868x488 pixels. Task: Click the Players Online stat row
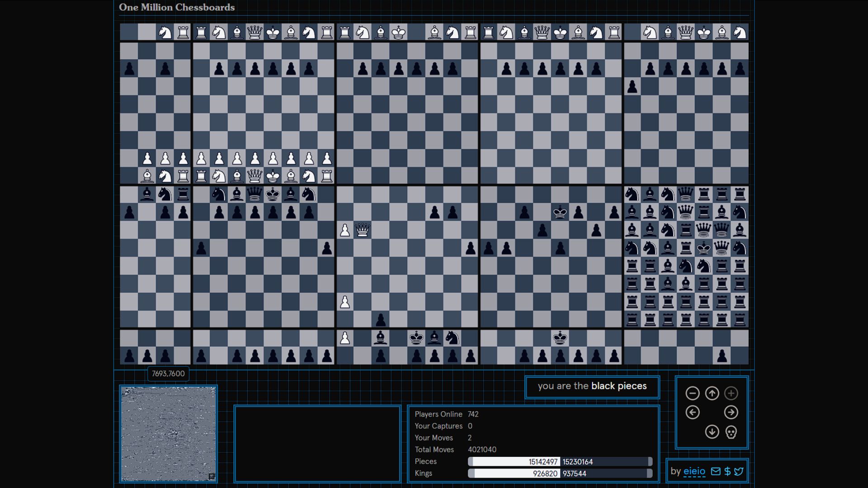tap(446, 414)
